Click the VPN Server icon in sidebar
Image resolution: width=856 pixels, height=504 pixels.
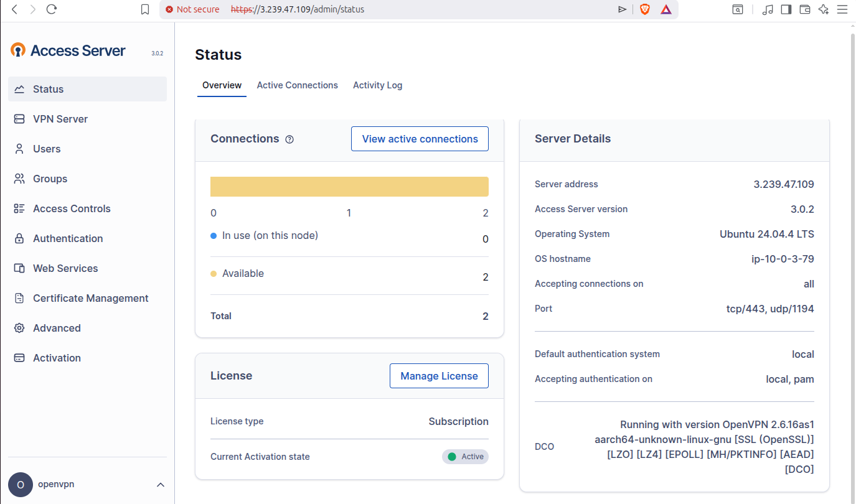(x=19, y=119)
